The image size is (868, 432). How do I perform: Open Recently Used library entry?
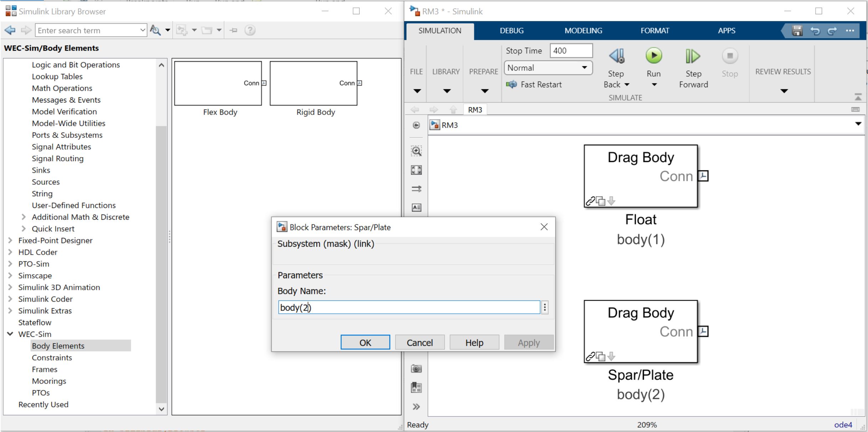tap(43, 405)
